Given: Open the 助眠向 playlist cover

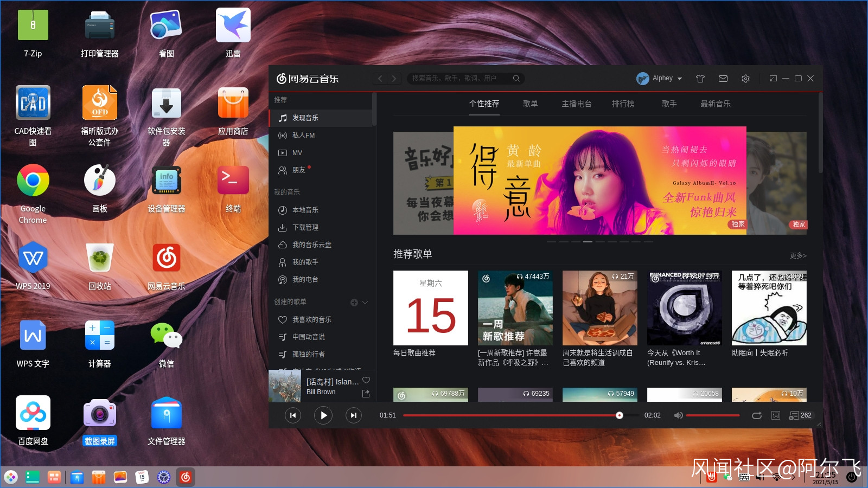Looking at the screenshot, I should pos(769,308).
